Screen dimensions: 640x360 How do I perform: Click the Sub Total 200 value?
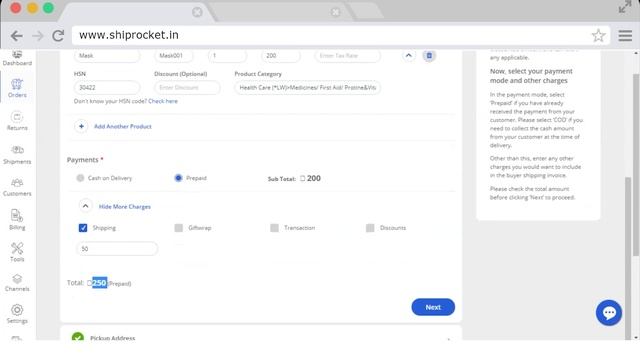[313, 178]
